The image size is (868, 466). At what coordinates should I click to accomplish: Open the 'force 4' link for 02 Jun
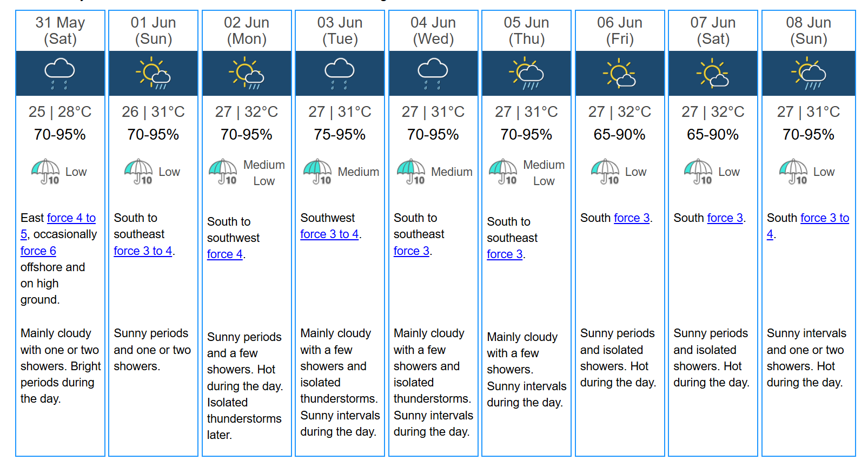point(225,254)
